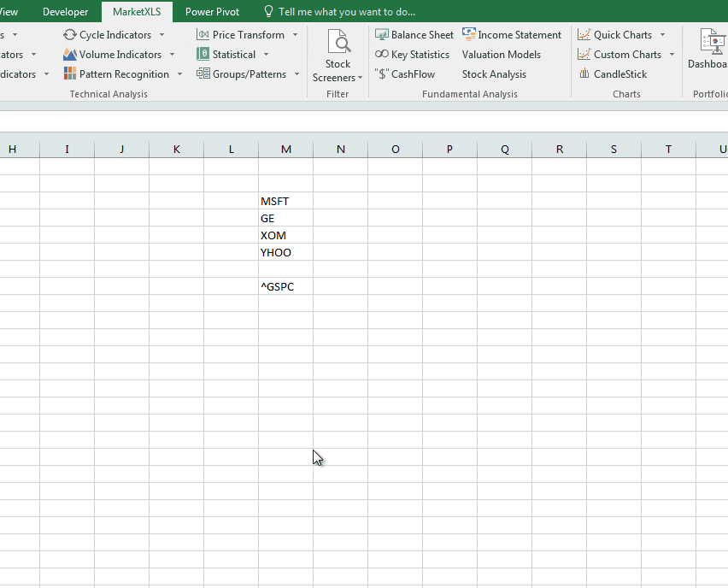Screen dimensions: 728x588
Task: Click the Cycle Indicators icon
Action: click(70, 35)
